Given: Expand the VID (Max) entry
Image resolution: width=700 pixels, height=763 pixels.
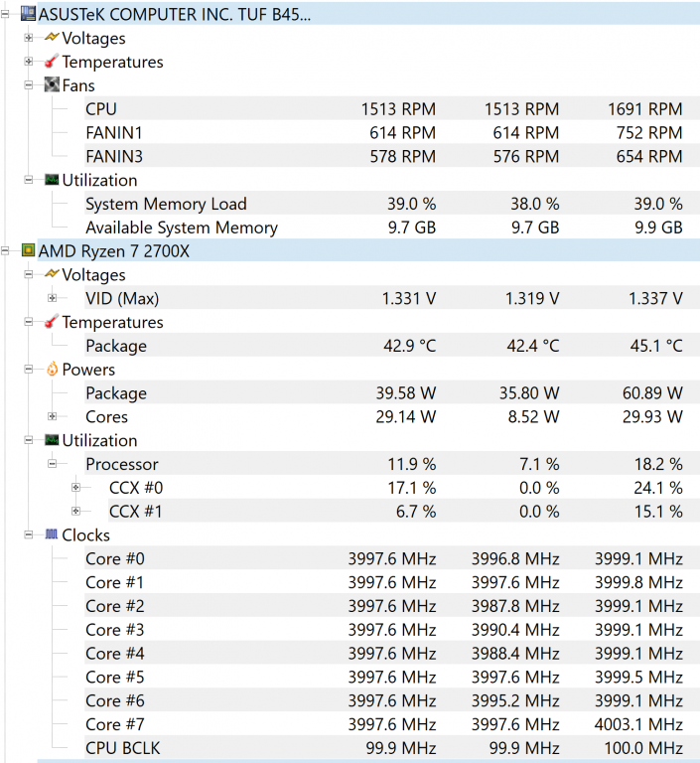Looking at the screenshot, I should pos(52,298).
